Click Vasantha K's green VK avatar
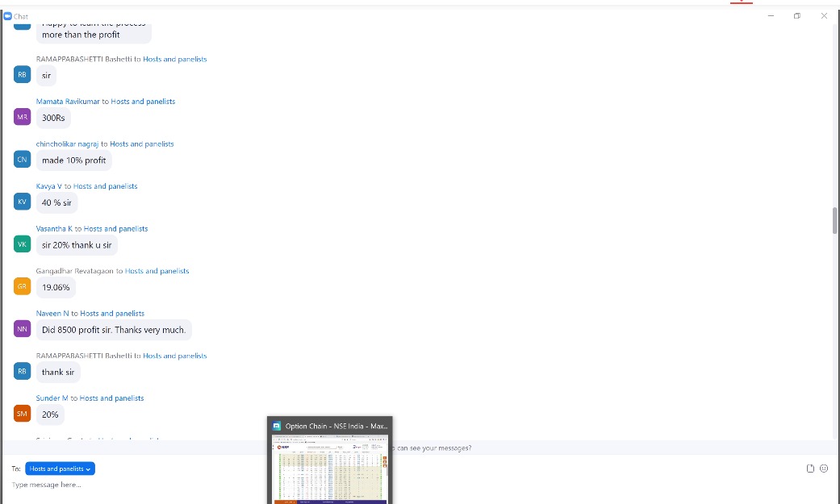Image resolution: width=840 pixels, height=504 pixels. pos(22,244)
